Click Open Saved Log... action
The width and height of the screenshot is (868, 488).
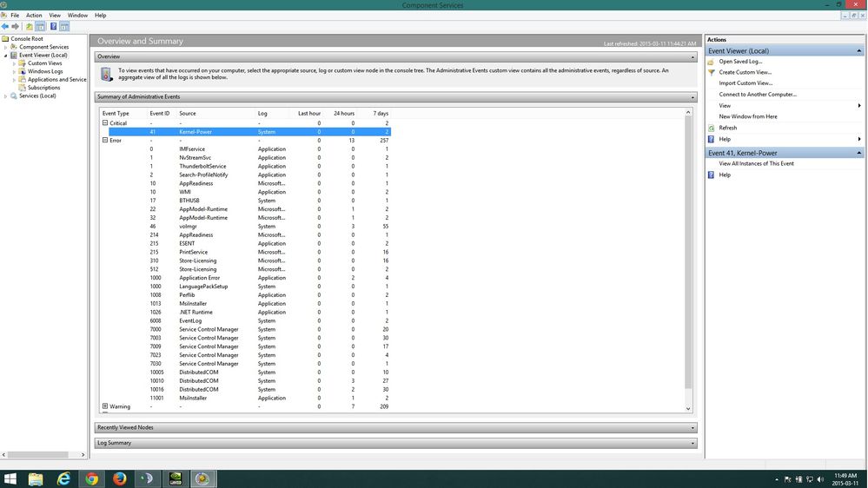(740, 62)
